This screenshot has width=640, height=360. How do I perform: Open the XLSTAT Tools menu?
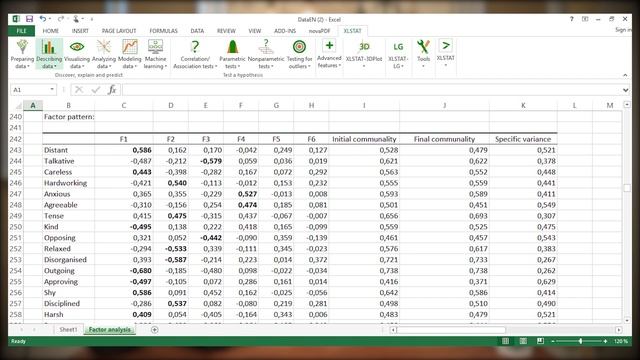point(423,54)
